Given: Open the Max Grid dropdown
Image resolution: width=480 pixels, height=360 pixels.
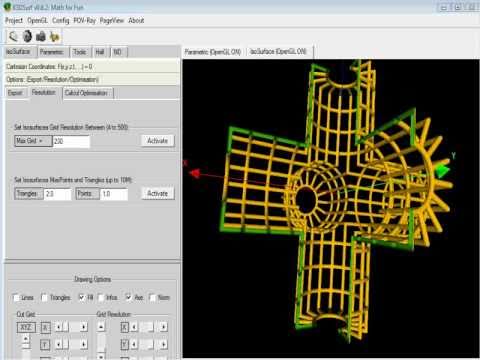Looking at the screenshot, I should [x=33, y=141].
